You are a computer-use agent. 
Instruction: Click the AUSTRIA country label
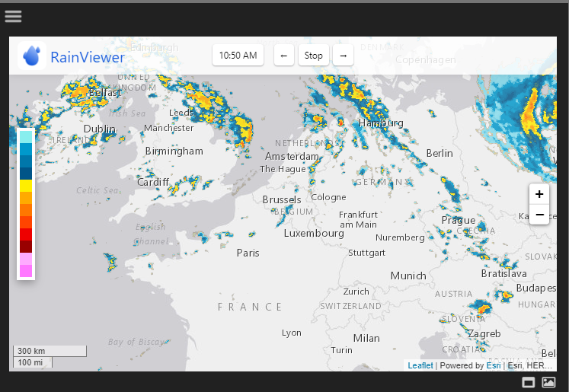pos(454,294)
